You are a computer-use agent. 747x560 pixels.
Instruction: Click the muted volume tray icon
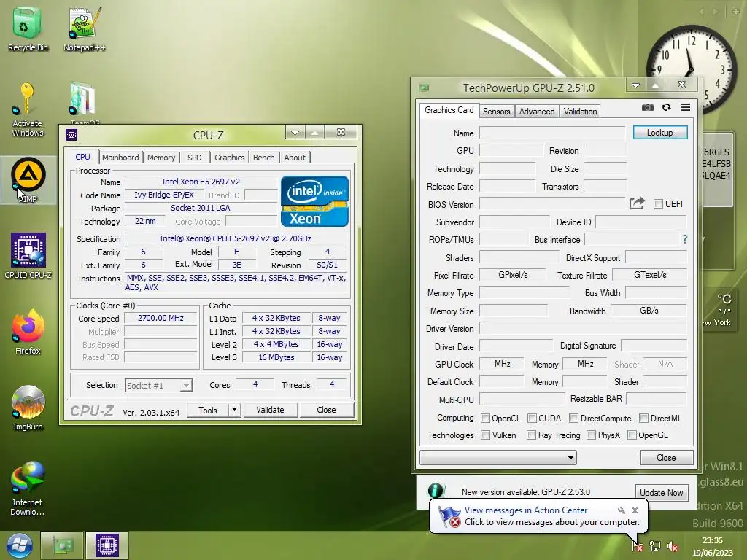(x=673, y=546)
